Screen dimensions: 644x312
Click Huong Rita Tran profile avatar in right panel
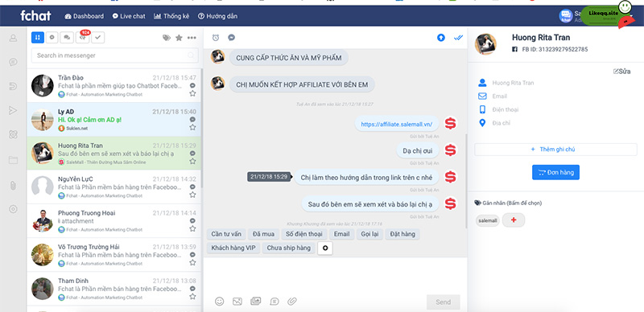[486, 44]
